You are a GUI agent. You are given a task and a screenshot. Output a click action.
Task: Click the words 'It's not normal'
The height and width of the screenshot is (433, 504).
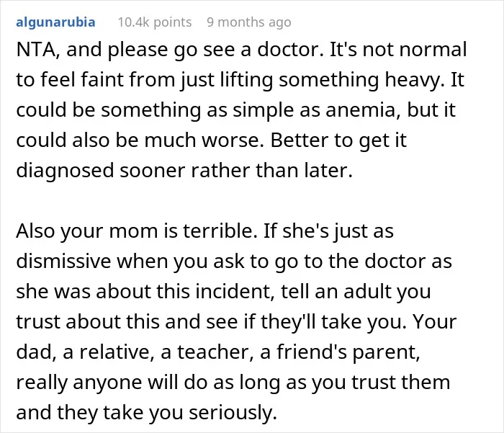(398, 50)
